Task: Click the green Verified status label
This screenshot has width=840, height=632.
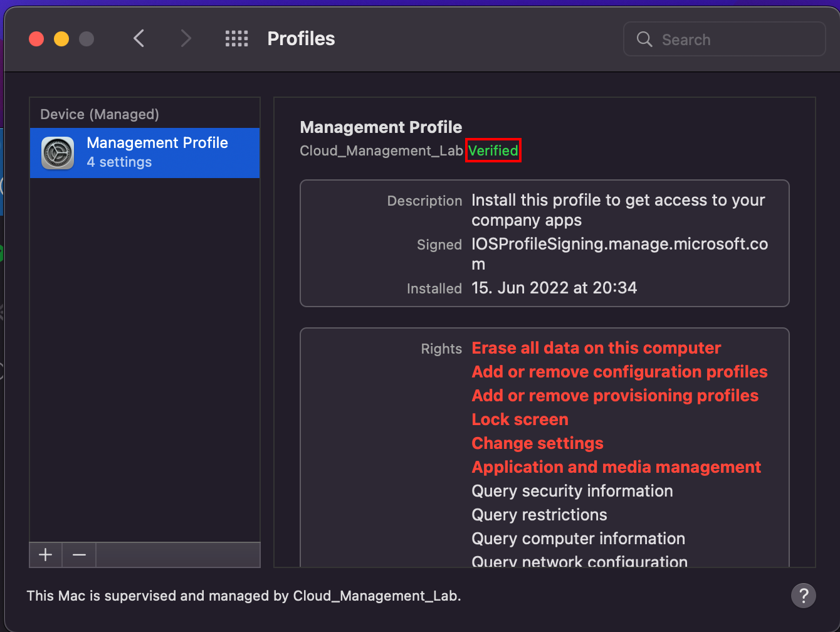Action: pos(493,151)
